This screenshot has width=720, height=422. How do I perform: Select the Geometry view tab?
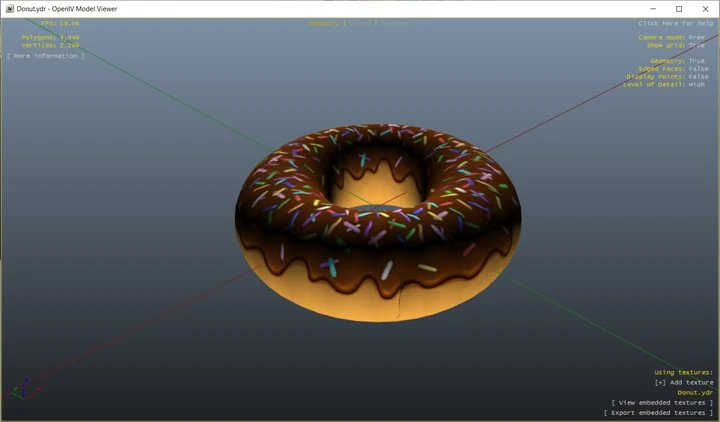pyautogui.click(x=324, y=23)
